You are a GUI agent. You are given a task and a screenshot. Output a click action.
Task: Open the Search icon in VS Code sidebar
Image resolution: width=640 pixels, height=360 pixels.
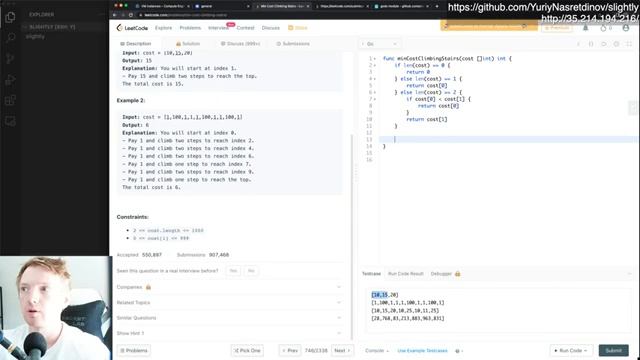(x=10, y=38)
